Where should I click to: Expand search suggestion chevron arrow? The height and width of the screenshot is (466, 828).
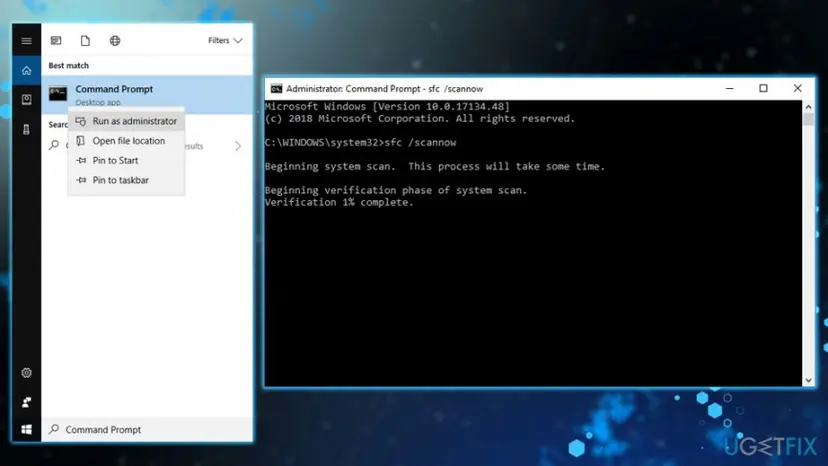tap(238, 146)
